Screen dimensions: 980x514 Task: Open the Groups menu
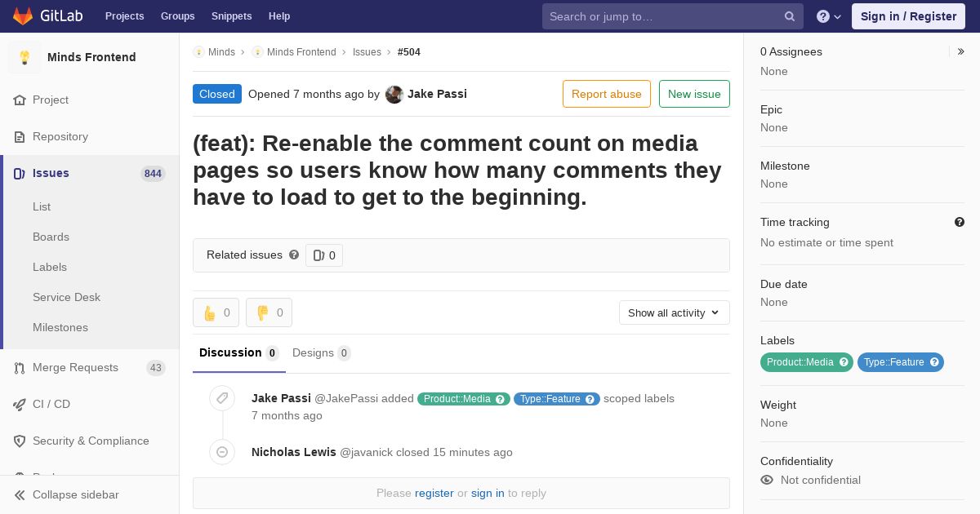click(177, 16)
